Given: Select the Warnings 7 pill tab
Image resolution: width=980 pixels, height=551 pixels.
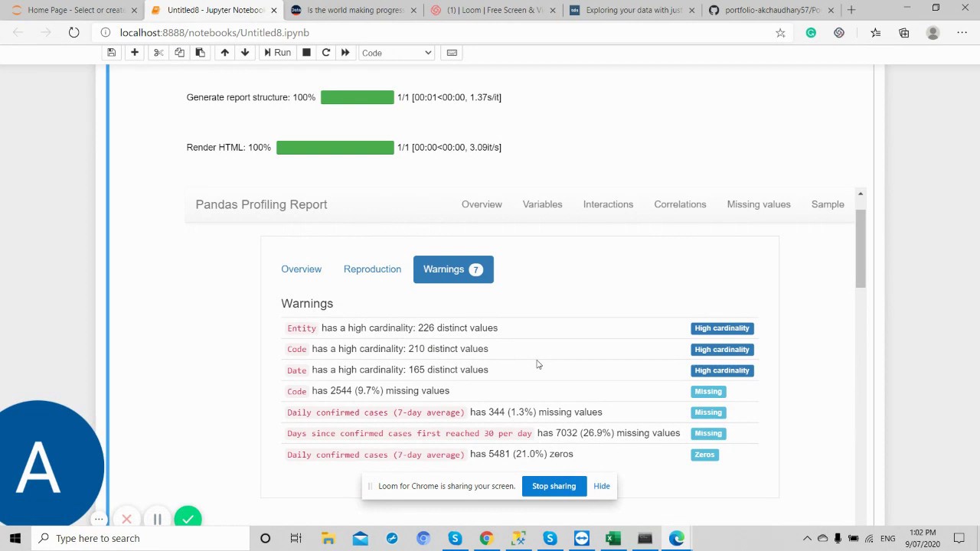Looking at the screenshot, I should coord(453,269).
